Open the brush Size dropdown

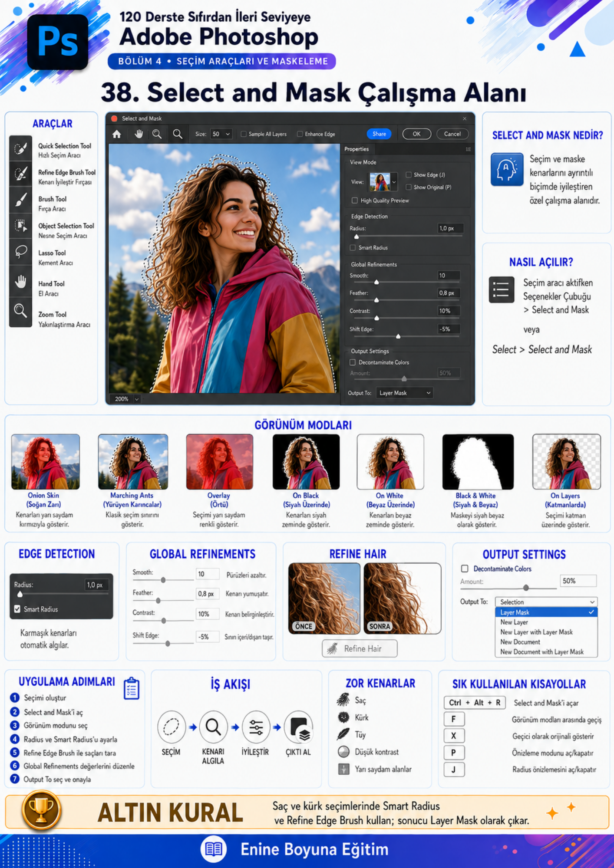coord(221,134)
